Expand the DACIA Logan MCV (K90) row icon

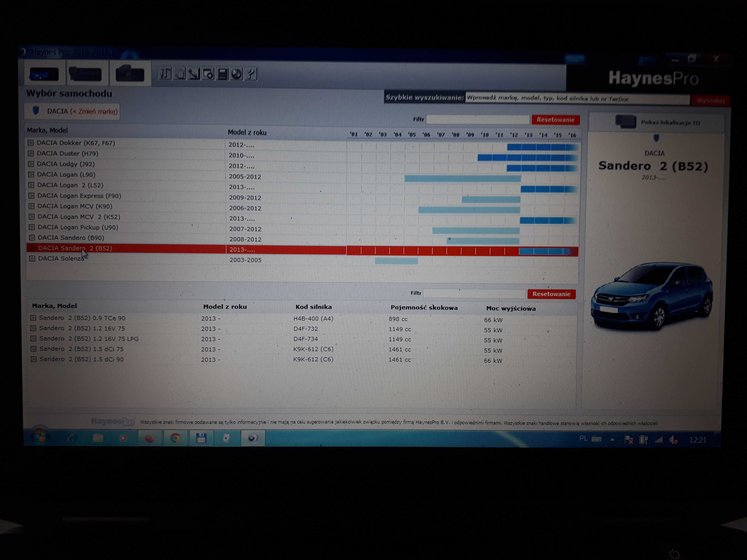click(x=31, y=206)
